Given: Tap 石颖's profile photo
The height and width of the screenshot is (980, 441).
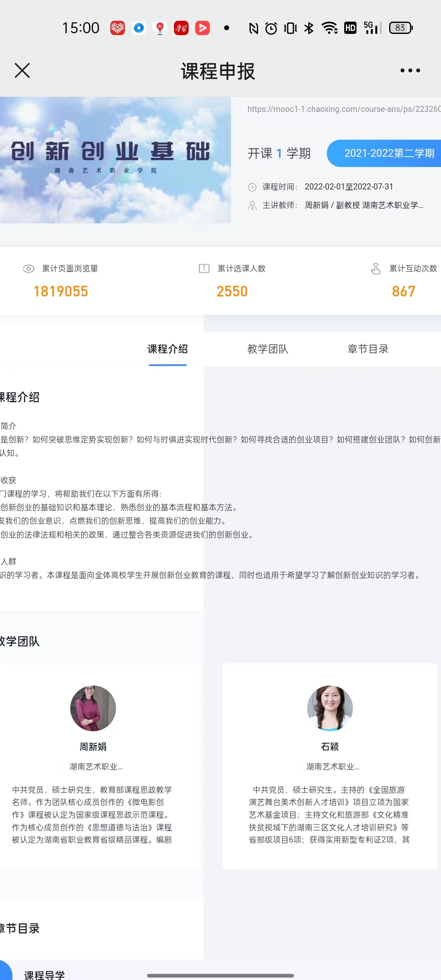Looking at the screenshot, I should [x=330, y=708].
